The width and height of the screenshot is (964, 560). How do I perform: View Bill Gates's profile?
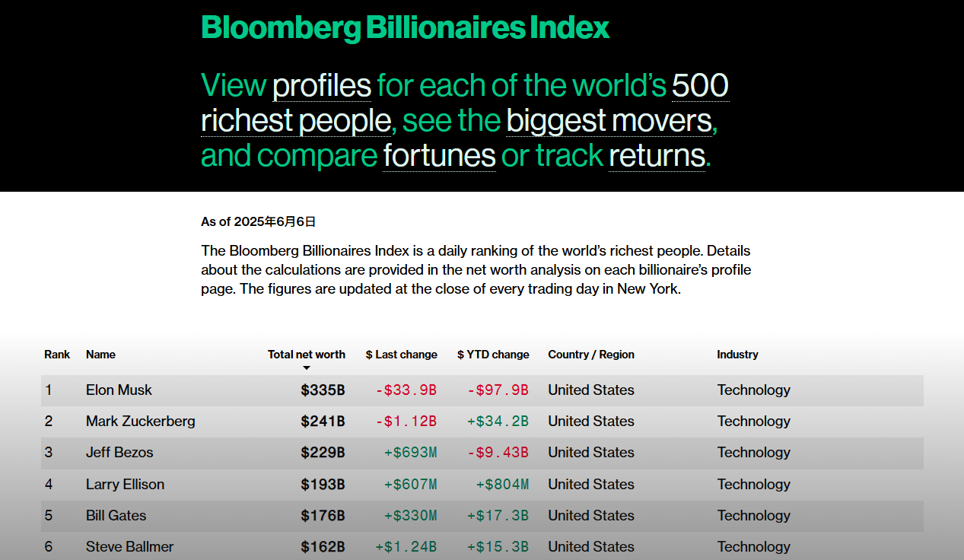(x=116, y=516)
